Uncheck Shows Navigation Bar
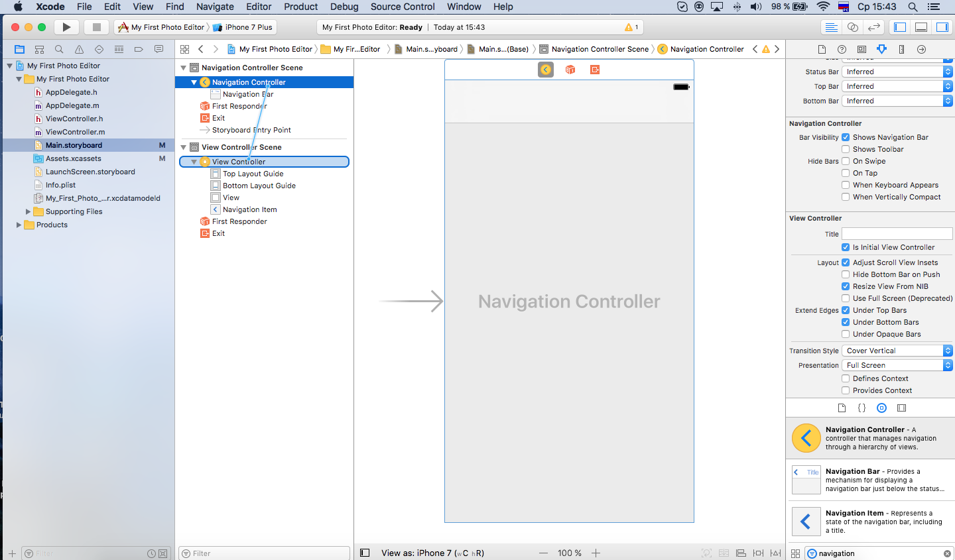 [x=846, y=137]
